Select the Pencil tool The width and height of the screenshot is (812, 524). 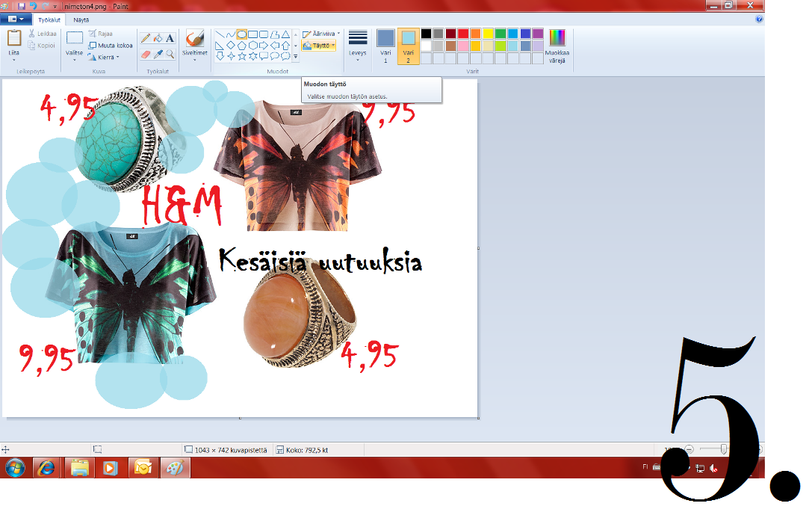tap(146, 38)
